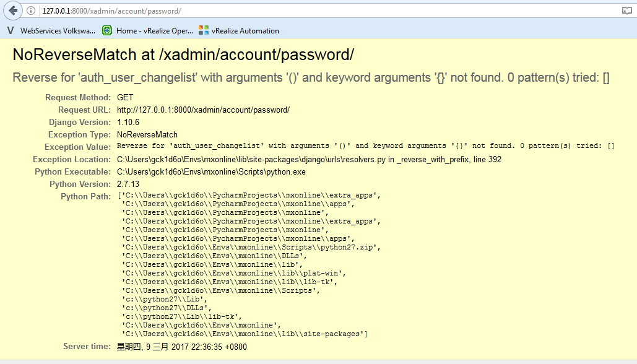
Task: Select the Request Method value GET
Action: [x=125, y=98]
